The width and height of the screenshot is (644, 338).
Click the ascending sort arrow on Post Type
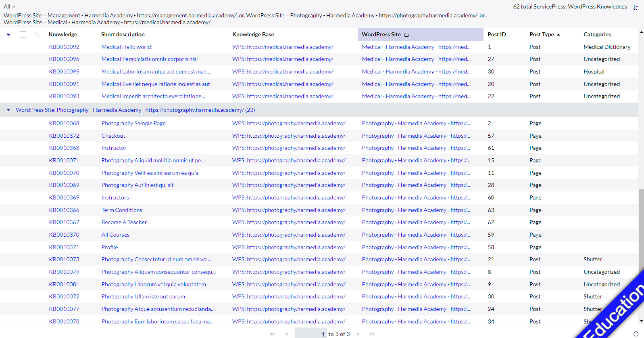click(559, 35)
